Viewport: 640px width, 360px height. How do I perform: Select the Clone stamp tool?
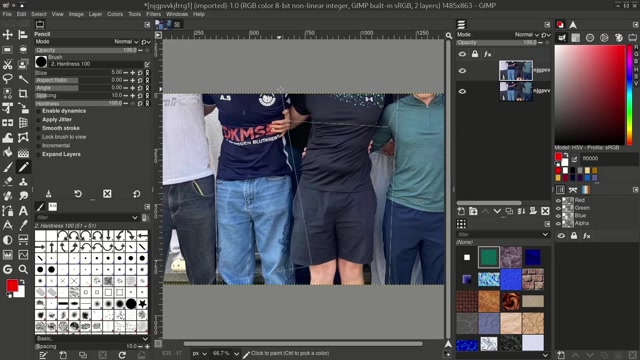23,182
